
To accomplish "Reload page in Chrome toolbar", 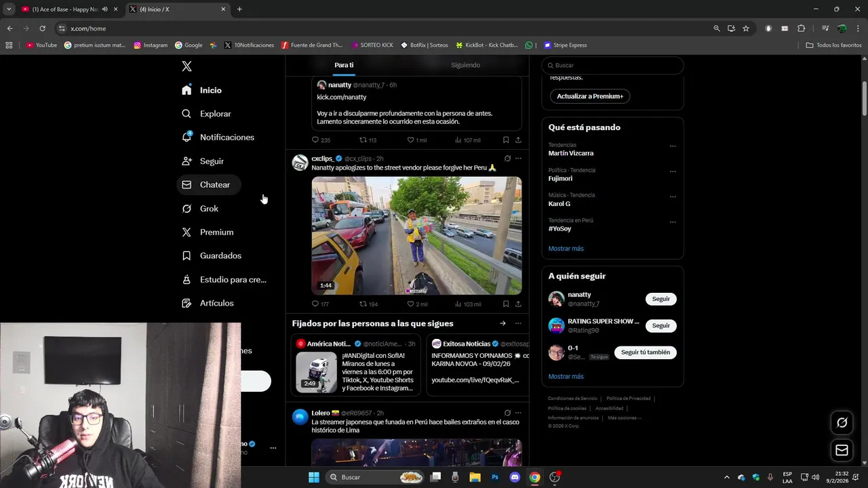I will 42,28.
